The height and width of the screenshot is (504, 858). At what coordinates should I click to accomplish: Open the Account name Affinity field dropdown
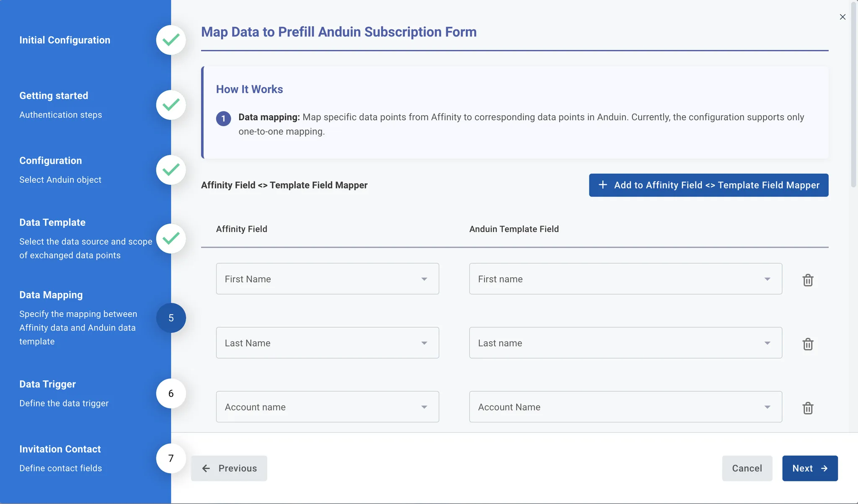coord(327,407)
